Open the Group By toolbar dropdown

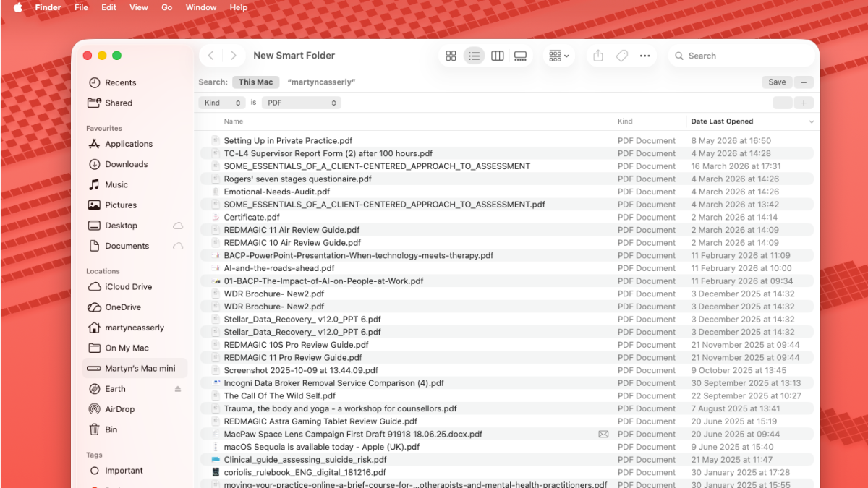click(558, 56)
